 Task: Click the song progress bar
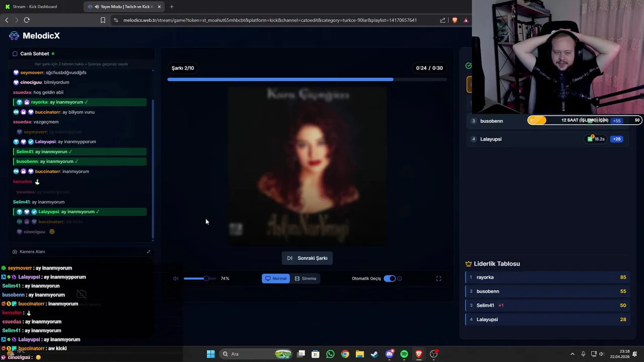[x=307, y=79]
